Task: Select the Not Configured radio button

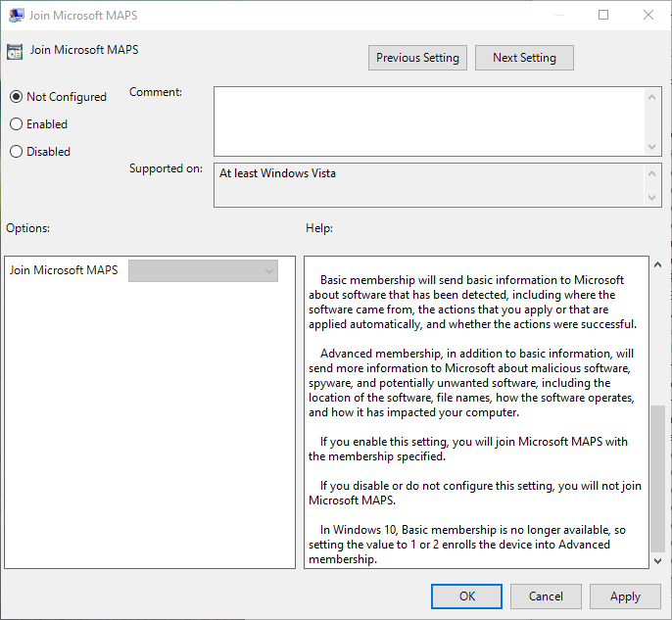Action: 16,97
